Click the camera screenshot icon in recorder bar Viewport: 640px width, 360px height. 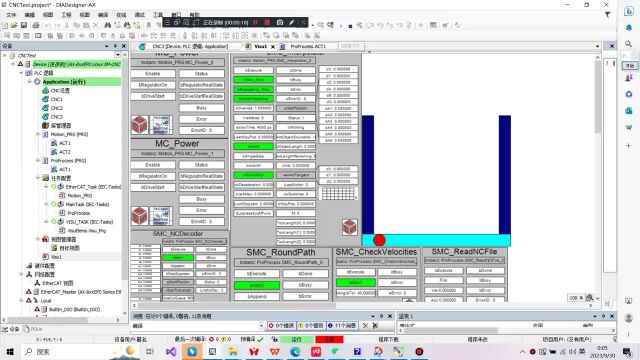tap(280, 22)
